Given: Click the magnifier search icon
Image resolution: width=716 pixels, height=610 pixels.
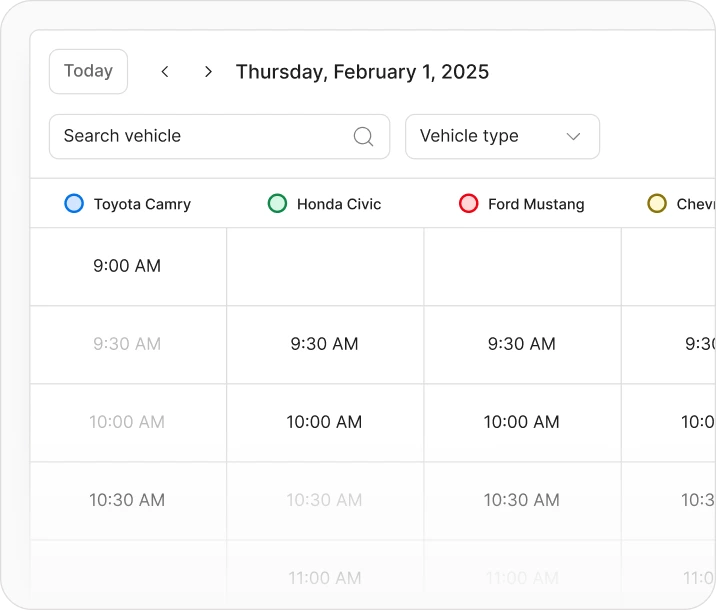Looking at the screenshot, I should [363, 137].
